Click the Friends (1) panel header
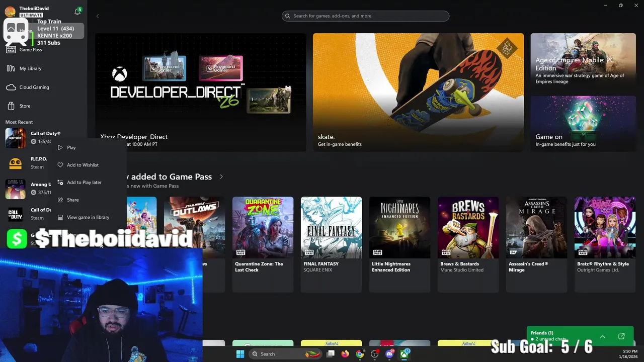 pyautogui.click(x=542, y=333)
